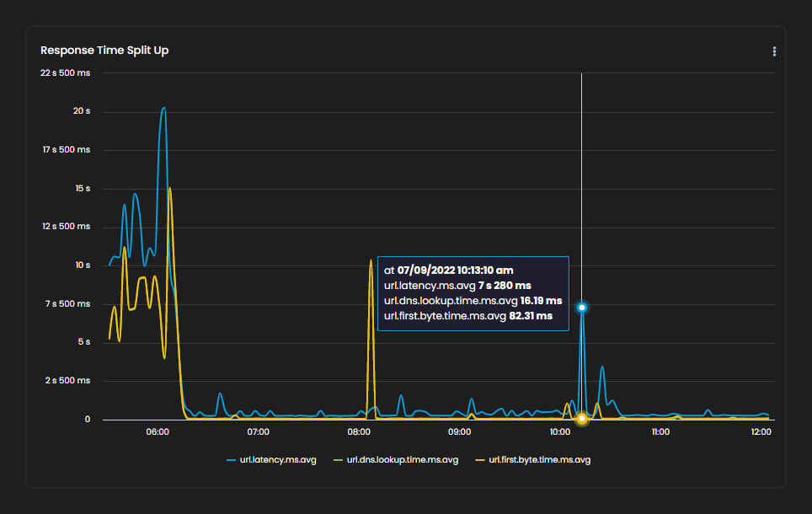This screenshot has height=514, width=812.
Task: Click the '5 s' y-axis label
Action: [84, 342]
